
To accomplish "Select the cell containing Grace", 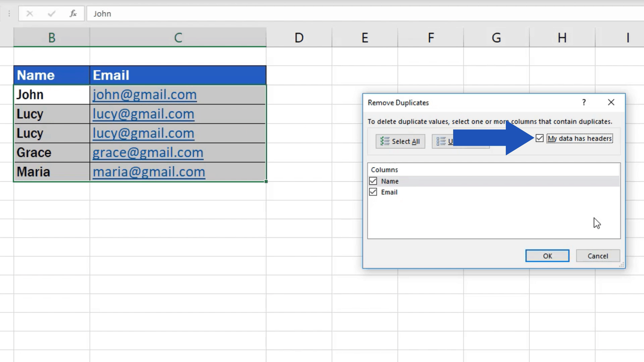I will point(34,153).
